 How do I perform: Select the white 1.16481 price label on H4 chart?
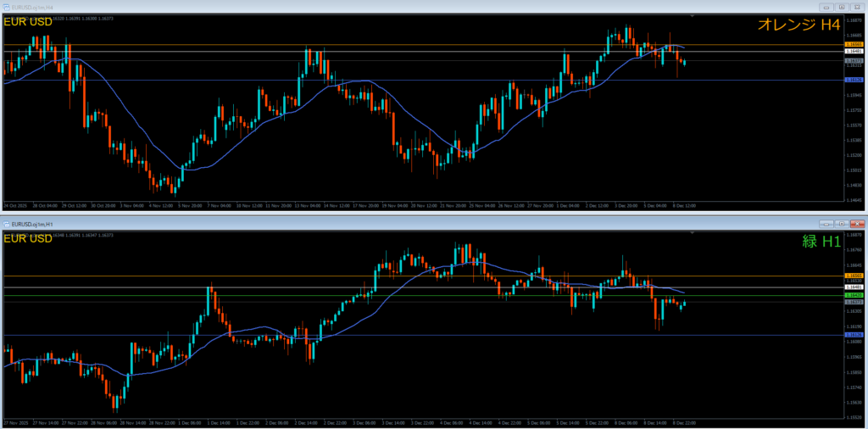point(853,51)
